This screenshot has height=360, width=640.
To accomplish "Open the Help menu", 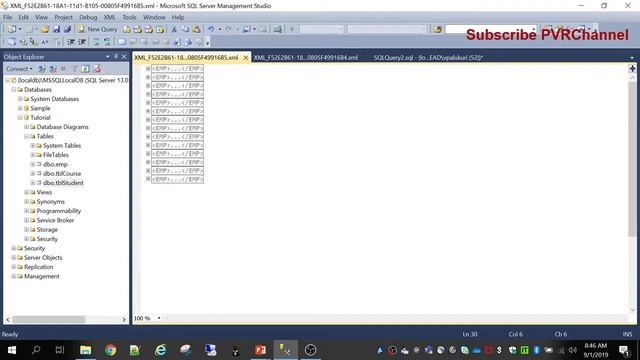I will [178, 17].
